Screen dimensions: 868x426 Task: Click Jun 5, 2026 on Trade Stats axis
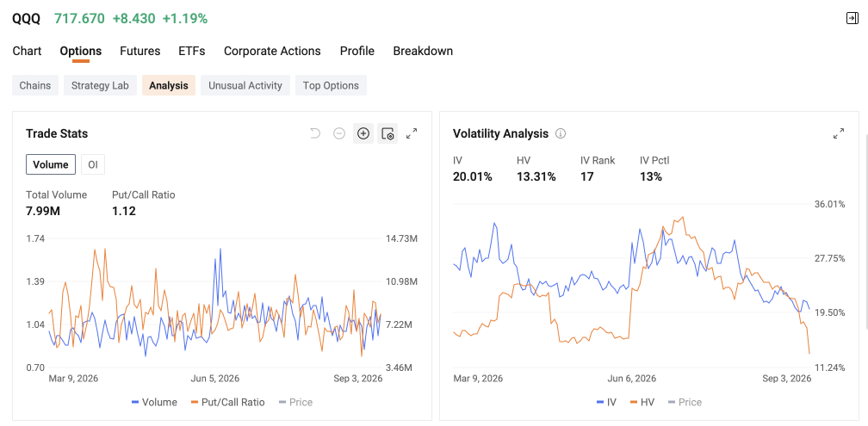click(215, 379)
